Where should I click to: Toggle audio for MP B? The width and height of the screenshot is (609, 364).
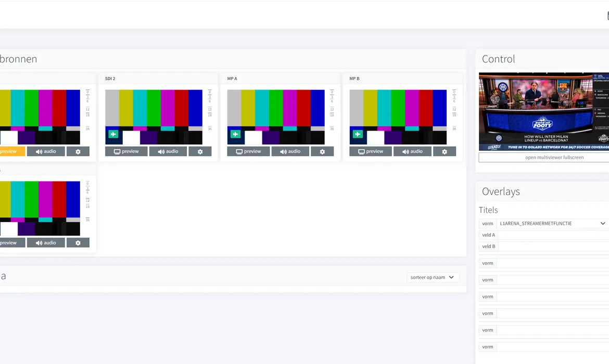point(412,151)
